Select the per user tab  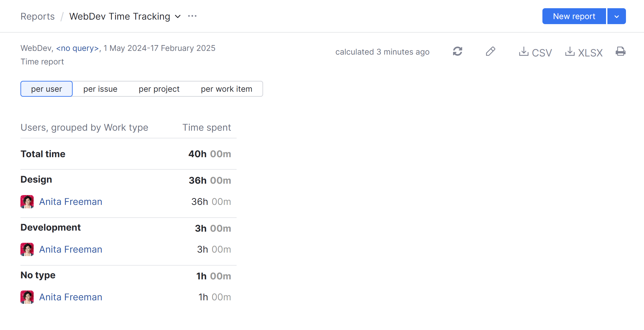pyautogui.click(x=46, y=89)
